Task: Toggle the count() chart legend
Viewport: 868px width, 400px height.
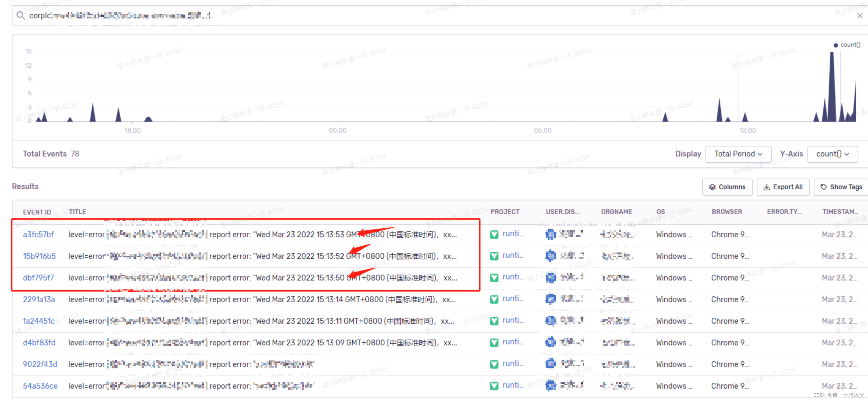Action: pyautogui.click(x=846, y=45)
